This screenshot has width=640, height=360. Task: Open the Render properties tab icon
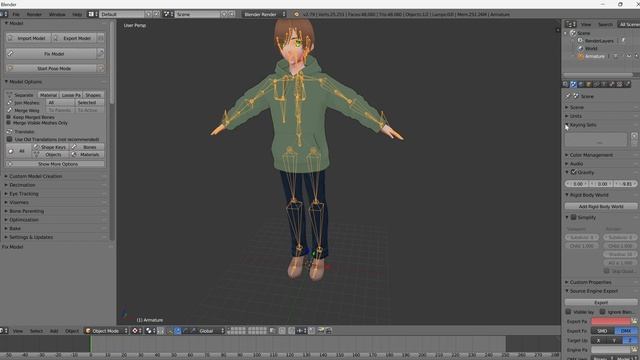(566, 84)
